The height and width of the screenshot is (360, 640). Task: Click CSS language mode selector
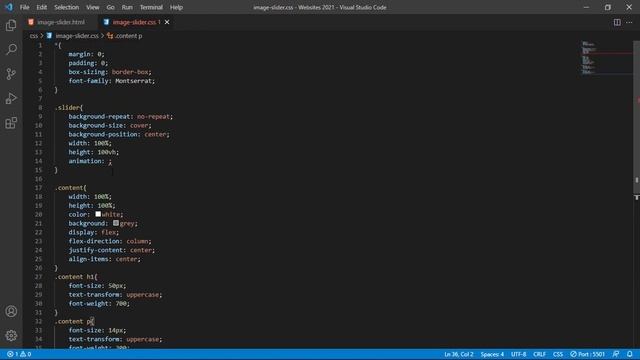click(x=558, y=354)
